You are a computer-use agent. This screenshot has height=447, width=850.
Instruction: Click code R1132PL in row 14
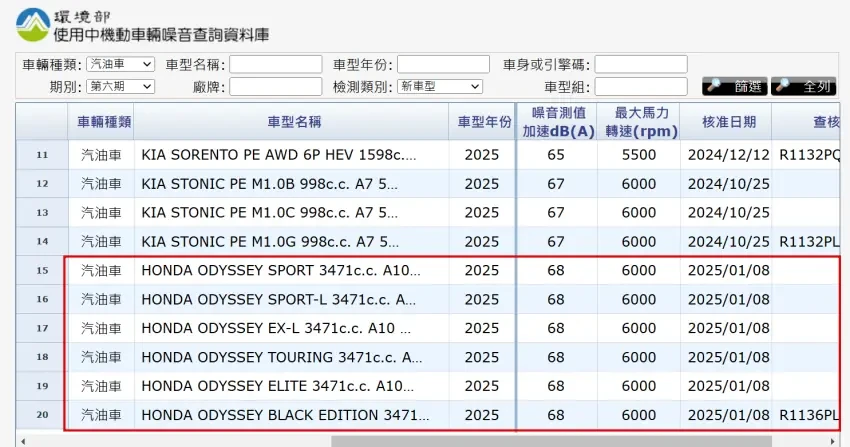(809, 242)
